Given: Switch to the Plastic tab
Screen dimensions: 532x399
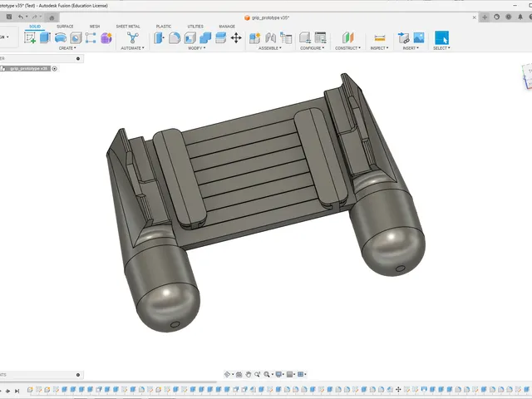Looking at the screenshot, I should click(164, 27).
